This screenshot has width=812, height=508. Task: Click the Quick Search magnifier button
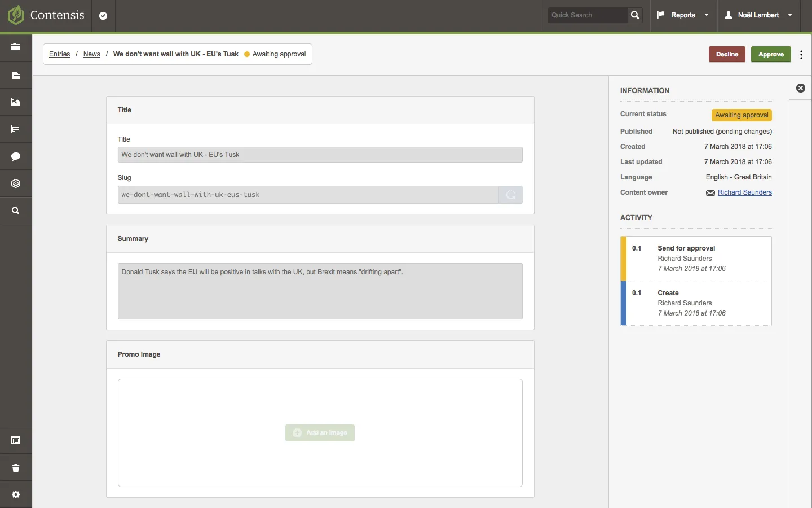point(635,15)
